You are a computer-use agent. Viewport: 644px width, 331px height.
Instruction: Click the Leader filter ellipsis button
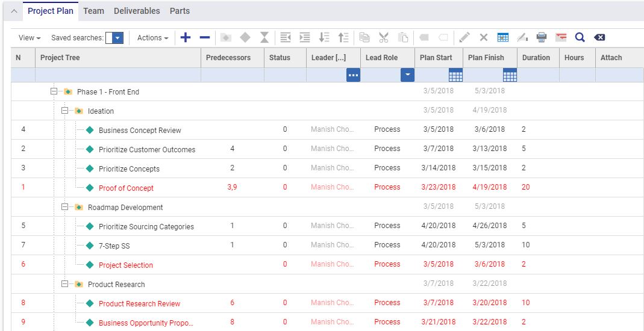(x=353, y=75)
